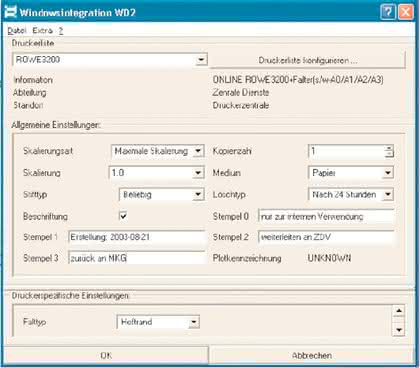This screenshot has width=420, height=368.
Task: Open the ? help menu
Action: coord(61,31)
